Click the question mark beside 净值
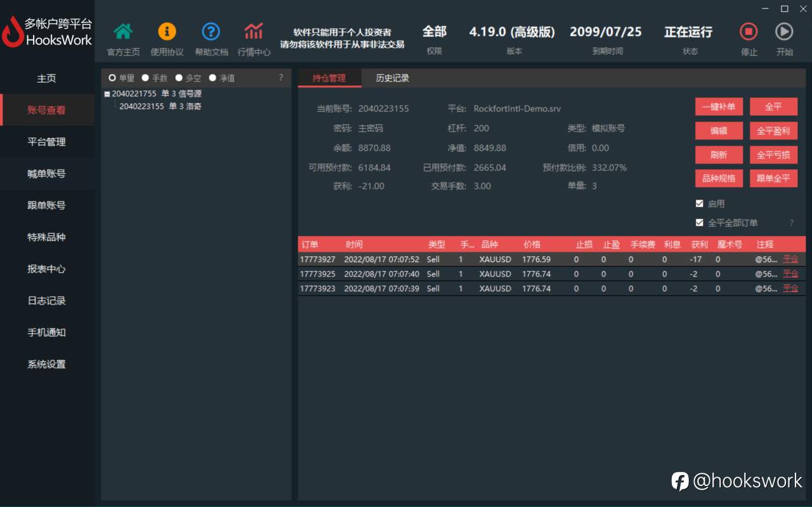Image resolution: width=812 pixels, height=507 pixels. [x=281, y=78]
